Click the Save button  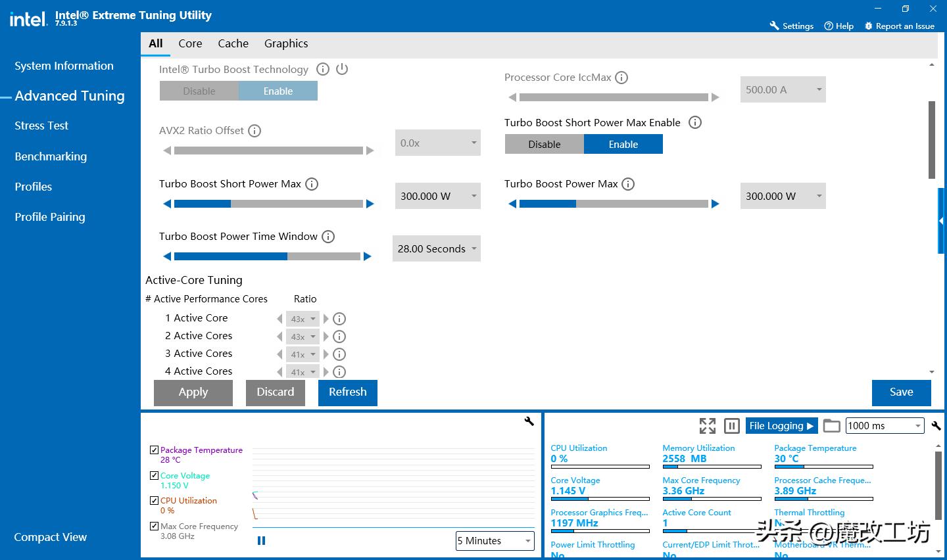[901, 392]
